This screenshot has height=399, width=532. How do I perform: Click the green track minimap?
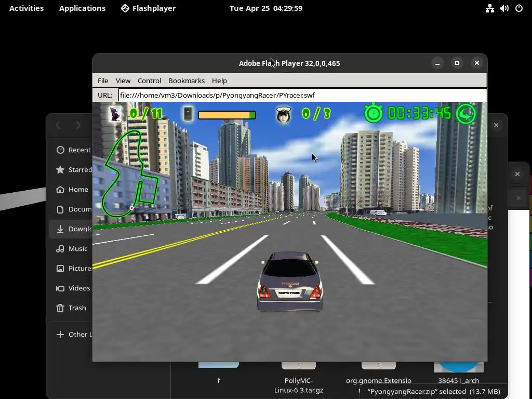tap(130, 174)
